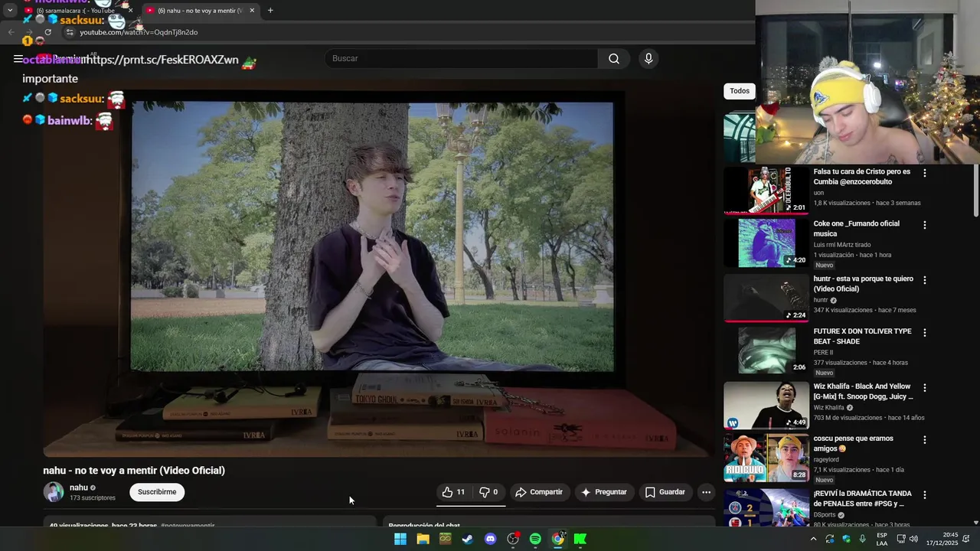Open options for REVIVÍ la DRAMÁTICA TANDA video
The height and width of the screenshot is (551, 980).
[925, 494]
